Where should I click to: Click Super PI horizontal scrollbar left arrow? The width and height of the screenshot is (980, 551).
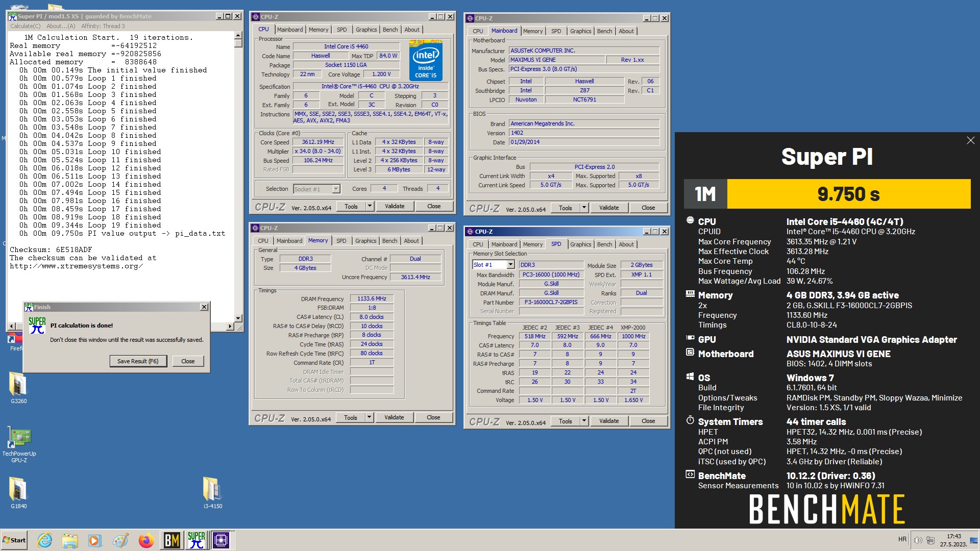[x=12, y=326]
